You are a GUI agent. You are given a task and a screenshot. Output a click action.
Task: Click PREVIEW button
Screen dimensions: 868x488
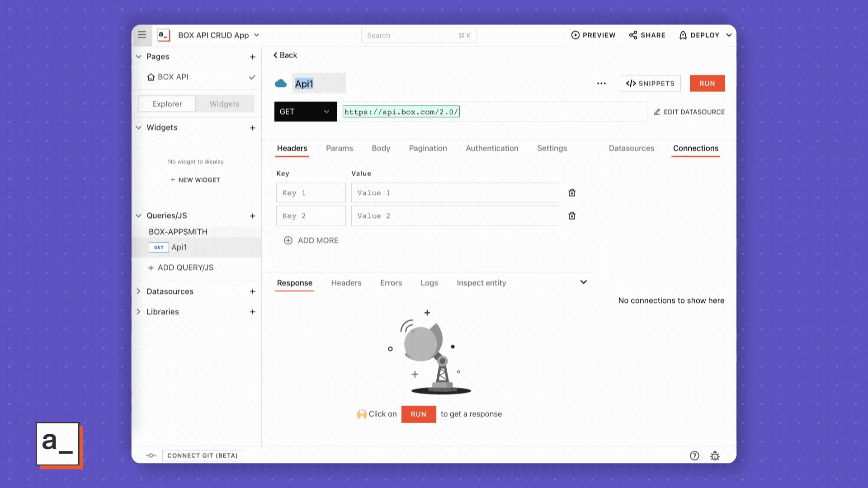pos(593,35)
